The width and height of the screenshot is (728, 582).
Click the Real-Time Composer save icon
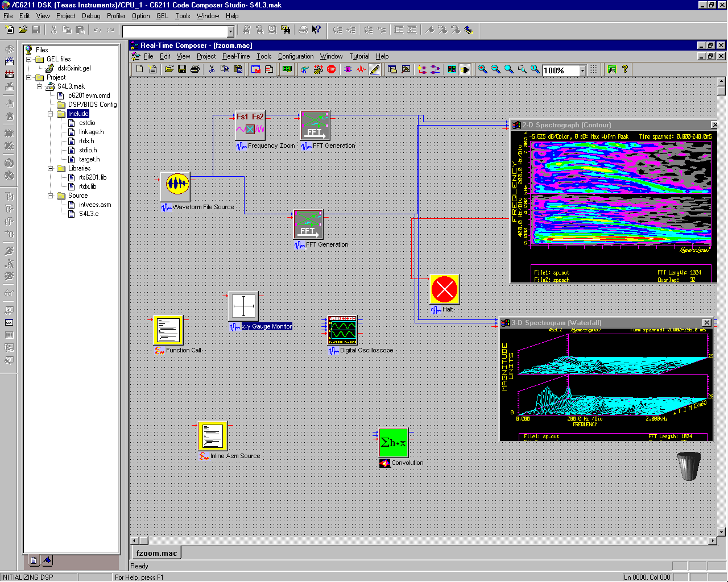point(182,69)
